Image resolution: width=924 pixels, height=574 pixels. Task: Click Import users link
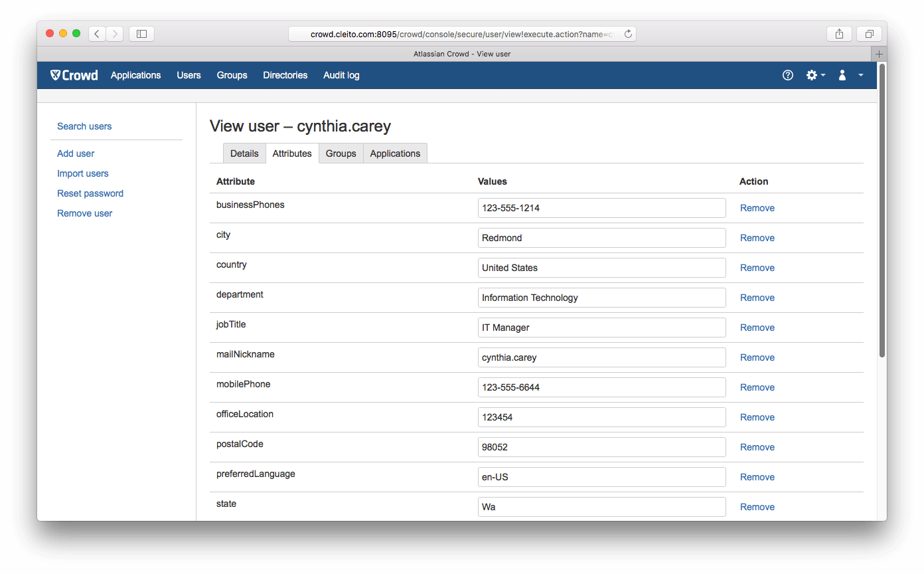[83, 173]
